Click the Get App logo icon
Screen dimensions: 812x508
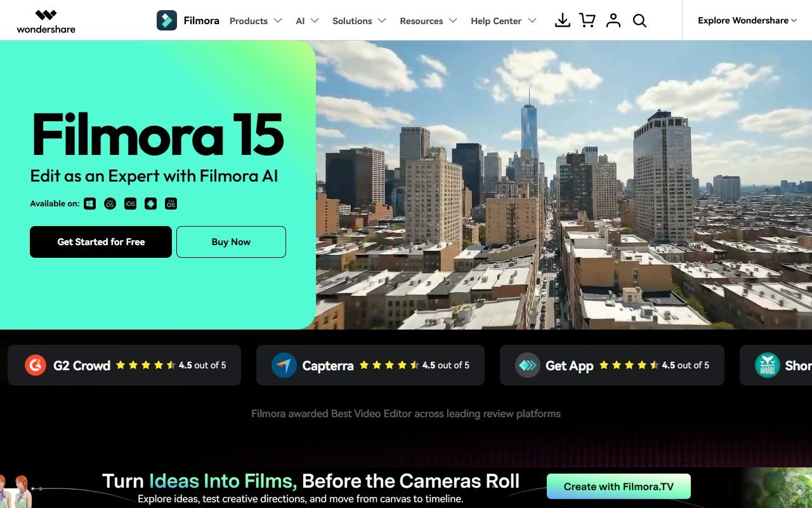pos(527,365)
